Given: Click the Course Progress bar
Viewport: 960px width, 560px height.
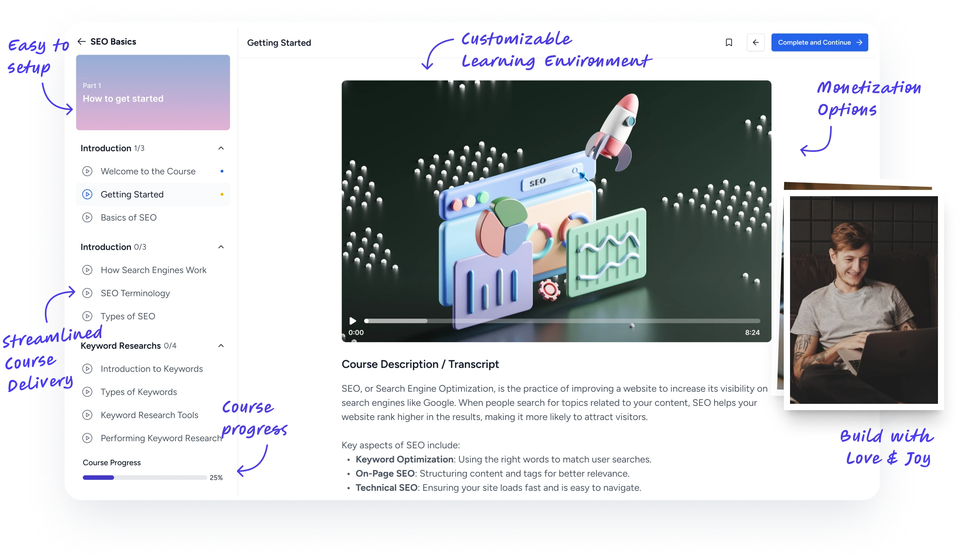Looking at the screenshot, I should (144, 477).
